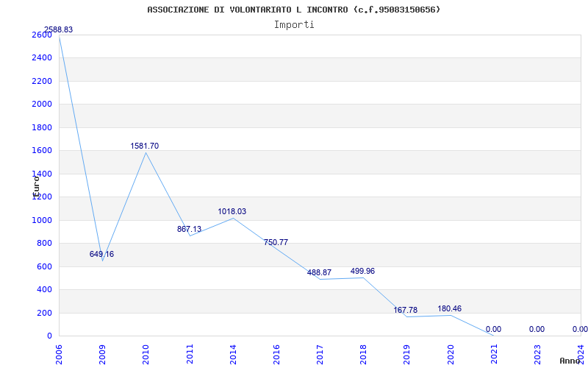Click the 649.16 data point label
The width and height of the screenshot is (588, 368).
click(101, 255)
